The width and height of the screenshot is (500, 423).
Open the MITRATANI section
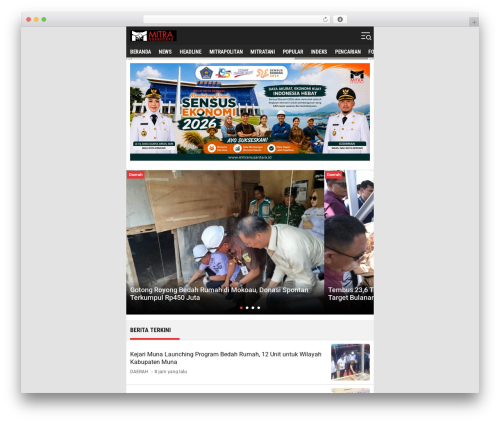click(x=263, y=52)
